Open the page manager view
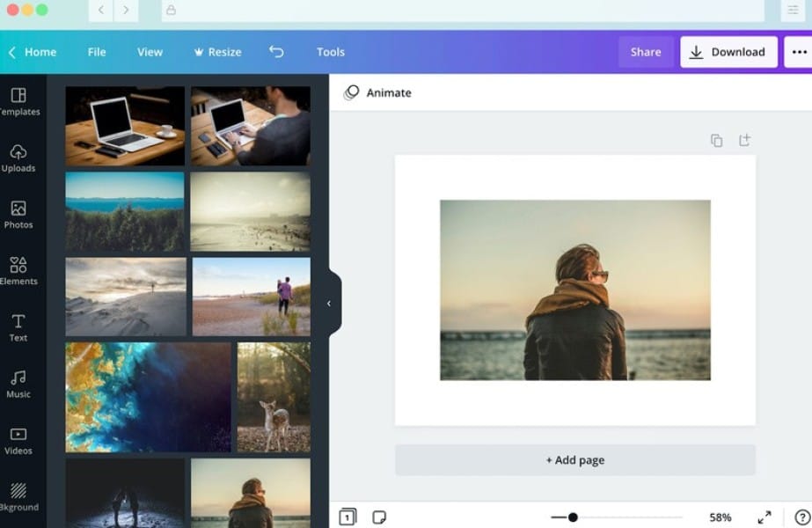812x528 pixels. (347, 517)
